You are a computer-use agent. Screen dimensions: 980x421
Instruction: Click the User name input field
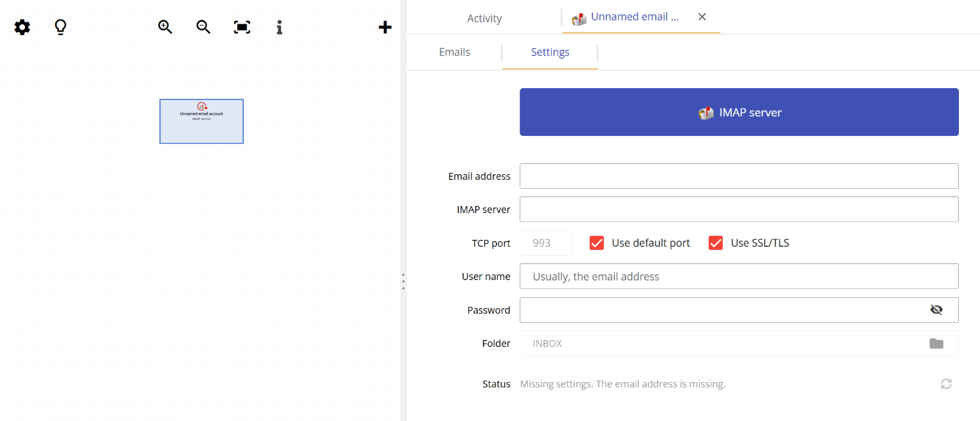[x=739, y=276]
